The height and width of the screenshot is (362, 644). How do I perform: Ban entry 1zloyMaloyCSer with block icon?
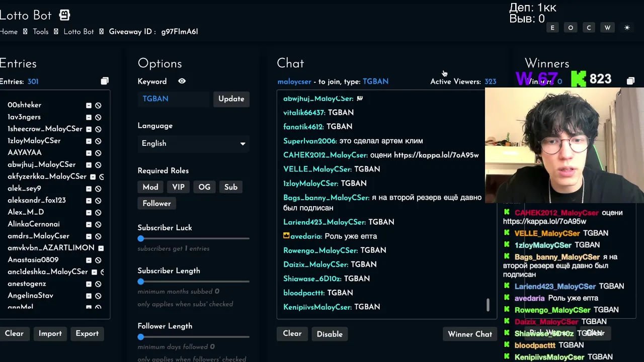tap(98, 141)
